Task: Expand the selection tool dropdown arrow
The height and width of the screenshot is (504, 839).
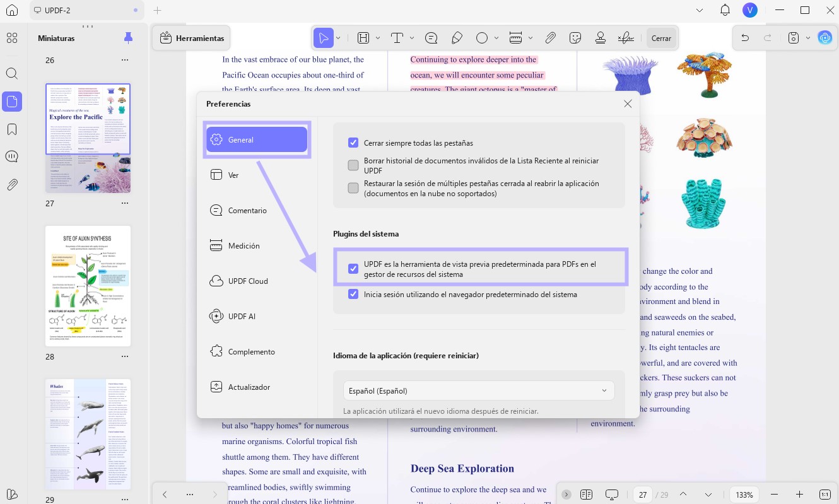Action: point(338,38)
